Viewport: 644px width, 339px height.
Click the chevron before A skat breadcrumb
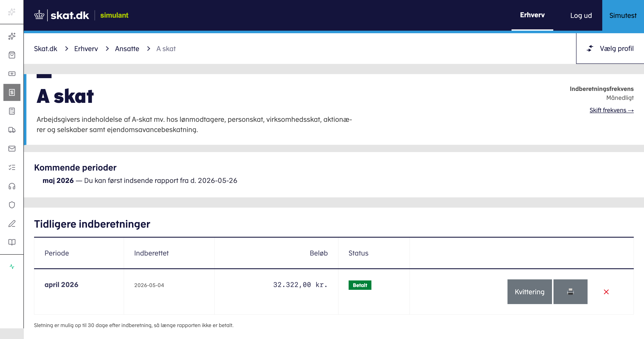(x=148, y=49)
